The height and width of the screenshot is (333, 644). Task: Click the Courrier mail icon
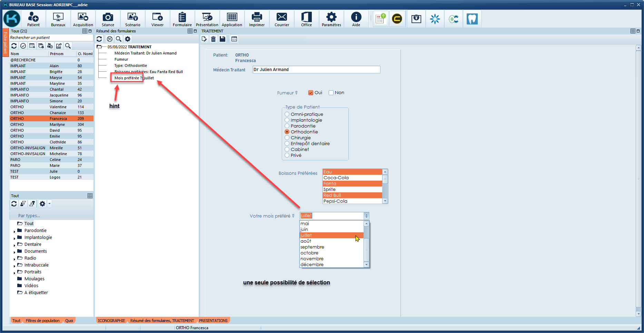click(x=281, y=19)
